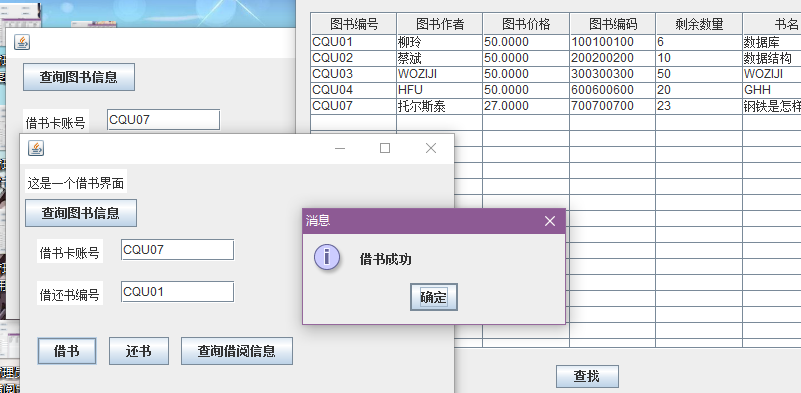Select the price cell 27.0000
Image resolution: width=801 pixels, height=393 pixels.
(526, 106)
